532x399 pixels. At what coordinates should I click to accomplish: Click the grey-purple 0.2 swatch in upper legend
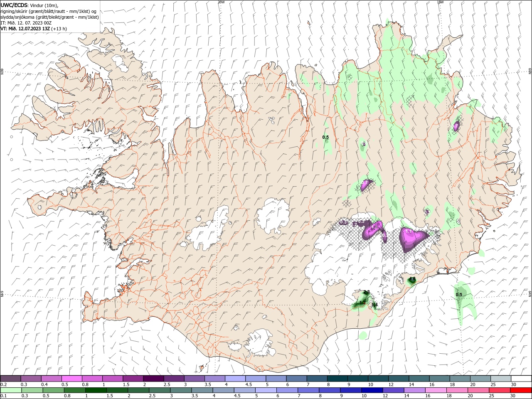pos(10,379)
